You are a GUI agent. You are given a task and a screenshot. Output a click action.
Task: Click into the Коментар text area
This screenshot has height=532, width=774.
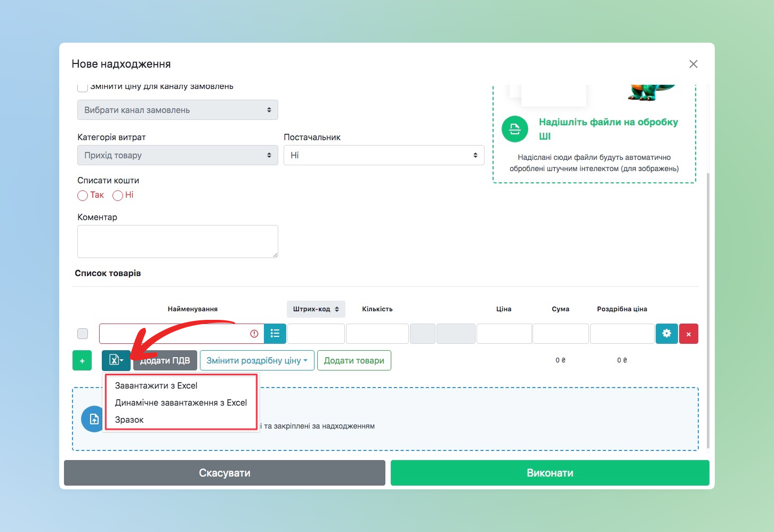coord(178,241)
